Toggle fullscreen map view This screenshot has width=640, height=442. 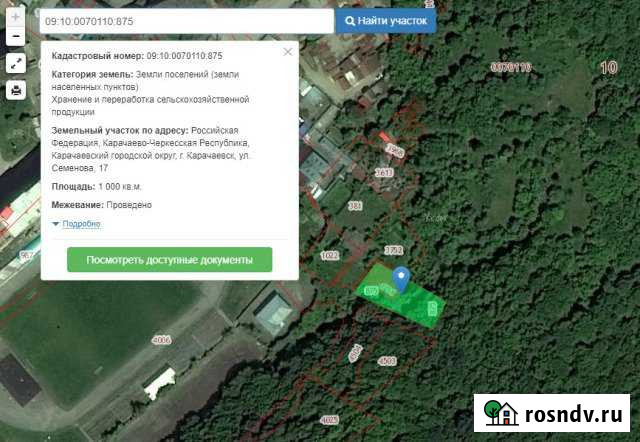click(15, 63)
